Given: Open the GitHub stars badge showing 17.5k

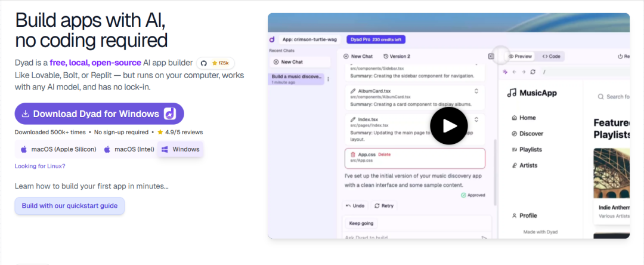Looking at the screenshot, I should [x=216, y=63].
